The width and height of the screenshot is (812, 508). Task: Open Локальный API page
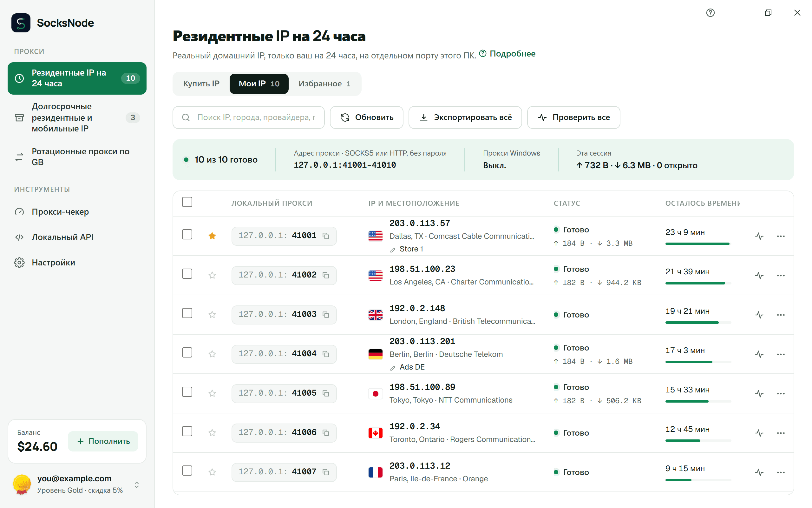click(x=77, y=237)
